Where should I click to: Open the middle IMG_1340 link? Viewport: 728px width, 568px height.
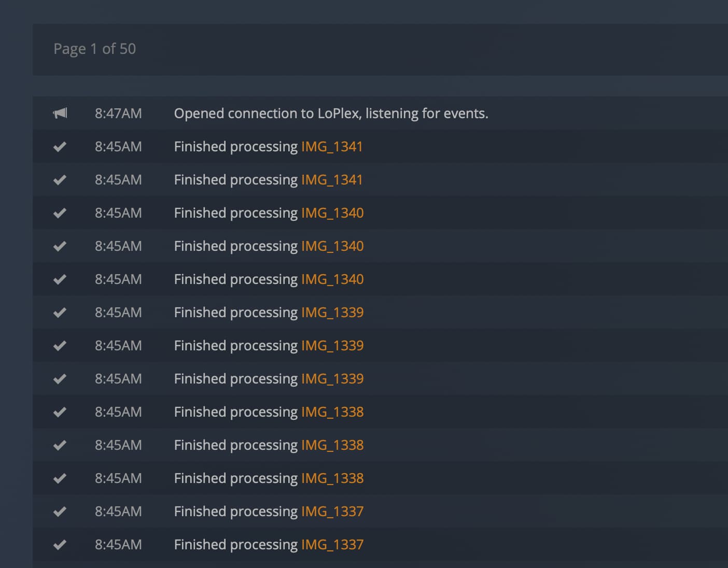(x=332, y=246)
